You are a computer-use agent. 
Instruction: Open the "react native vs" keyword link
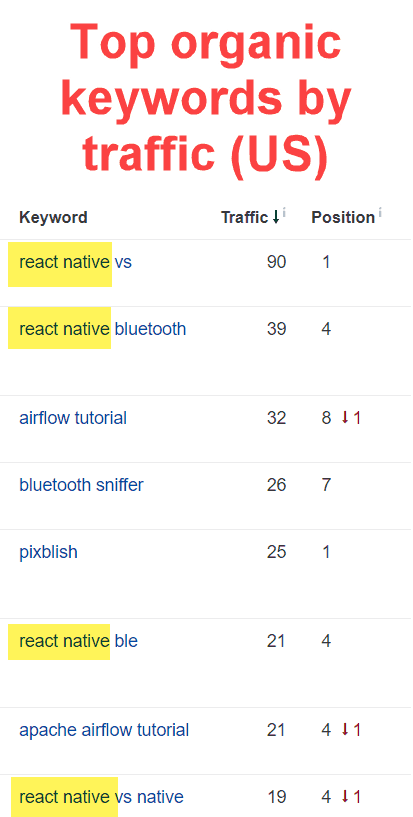[x=76, y=262]
